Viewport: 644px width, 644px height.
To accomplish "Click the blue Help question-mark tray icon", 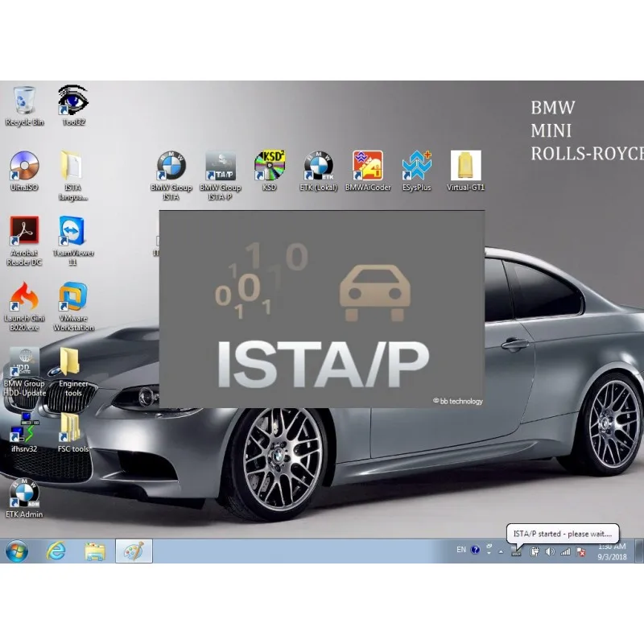I will pyautogui.click(x=475, y=550).
